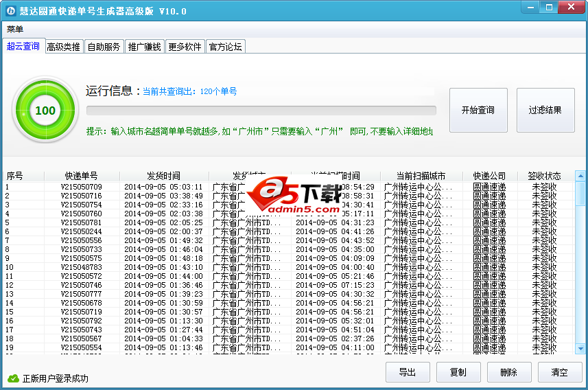Switch to the 高级类推 tab
The height and width of the screenshot is (390, 588).
(63, 47)
